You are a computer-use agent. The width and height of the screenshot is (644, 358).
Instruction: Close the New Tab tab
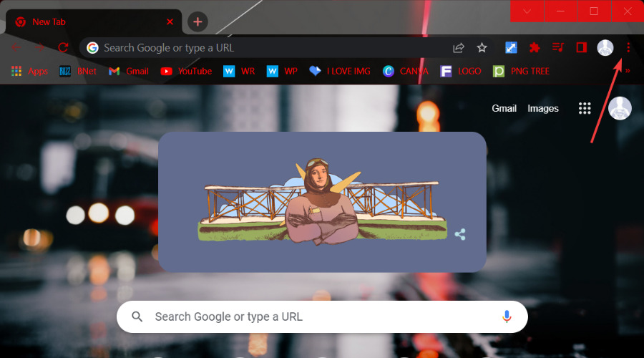(x=170, y=21)
